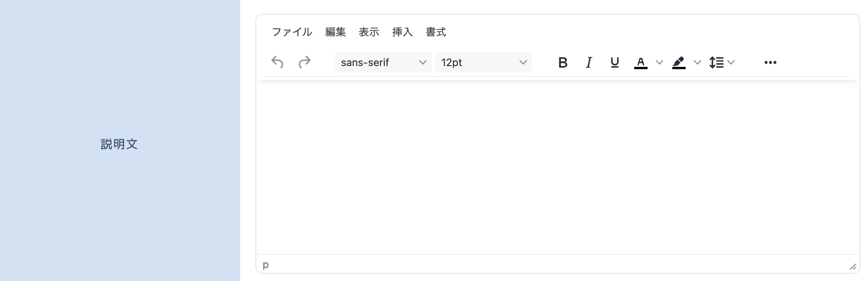The height and width of the screenshot is (281, 868).
Task: Open the ファイル menu
Action: (x=292, y=32)
